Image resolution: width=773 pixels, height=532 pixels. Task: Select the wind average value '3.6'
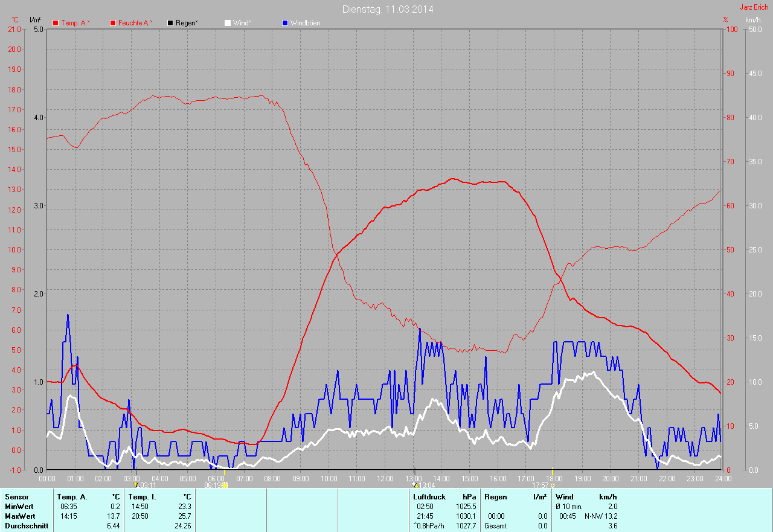tap(612, 526)
